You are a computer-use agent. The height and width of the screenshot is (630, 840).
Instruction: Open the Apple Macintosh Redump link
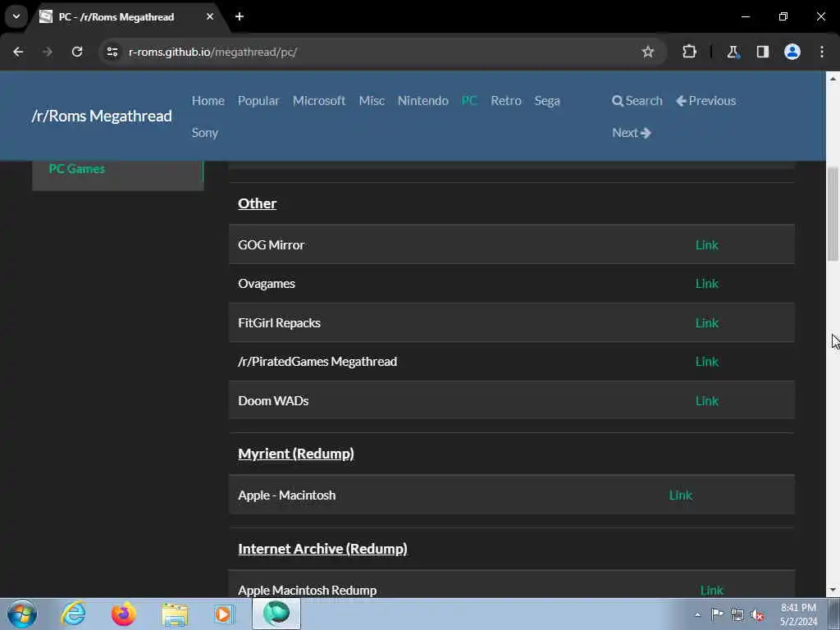click(x=711, y=590)
